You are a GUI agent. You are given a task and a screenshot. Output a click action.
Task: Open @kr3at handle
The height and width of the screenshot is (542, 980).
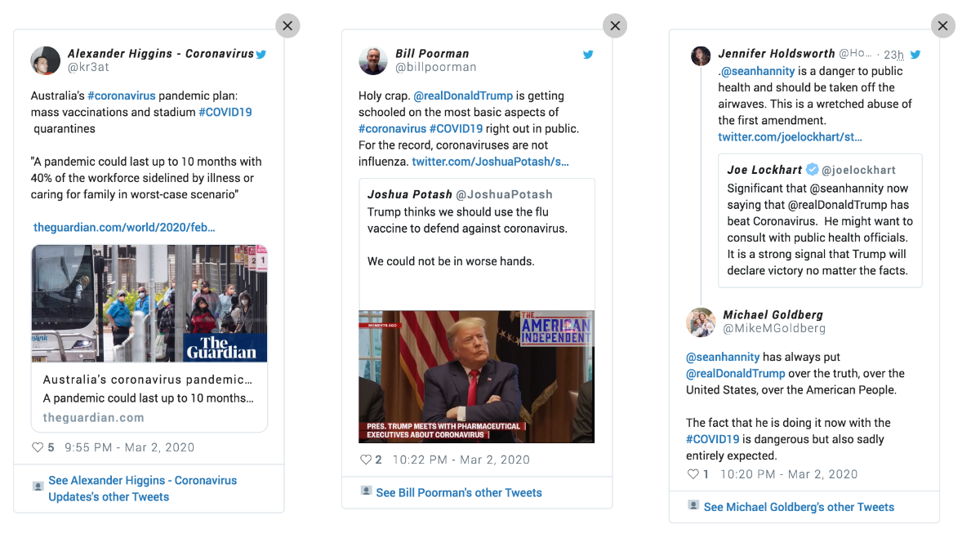pyautogui.click(x=88, y=67)
